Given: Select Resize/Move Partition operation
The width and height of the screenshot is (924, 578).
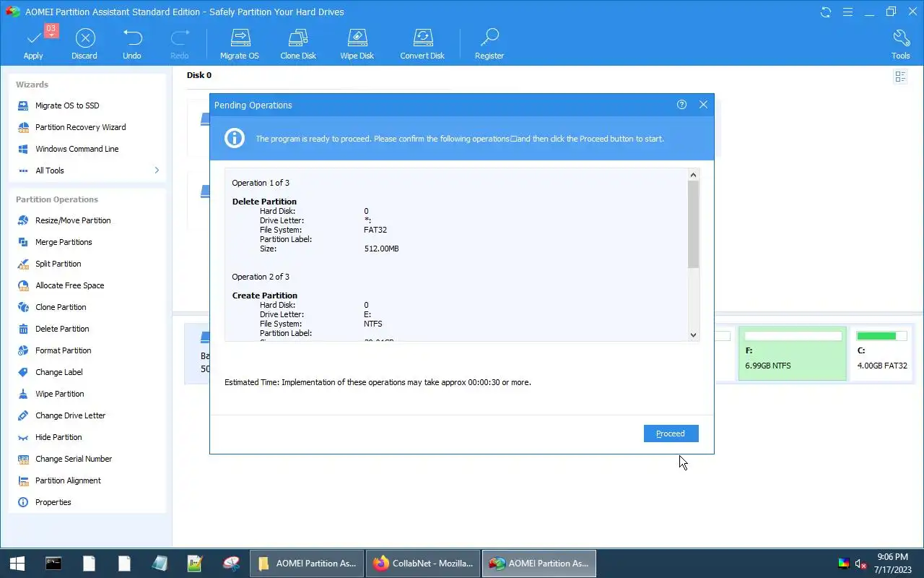Looking at the screenshot, I should coord(73,220).
